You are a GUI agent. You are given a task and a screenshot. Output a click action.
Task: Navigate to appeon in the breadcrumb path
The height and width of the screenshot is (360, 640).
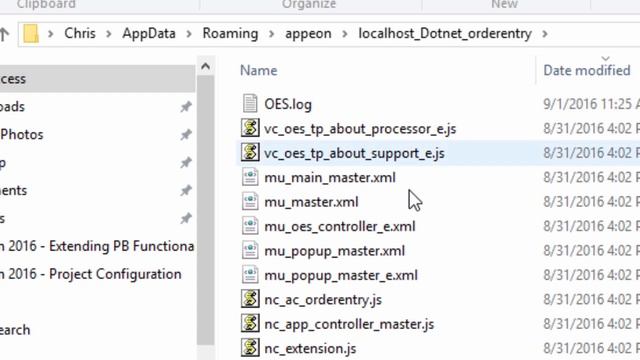coord(308,33)
